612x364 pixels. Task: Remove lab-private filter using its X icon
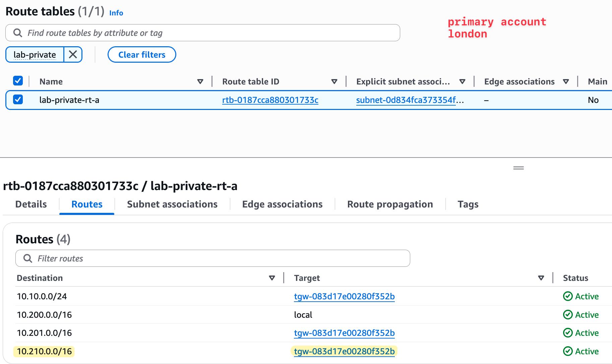73,54
